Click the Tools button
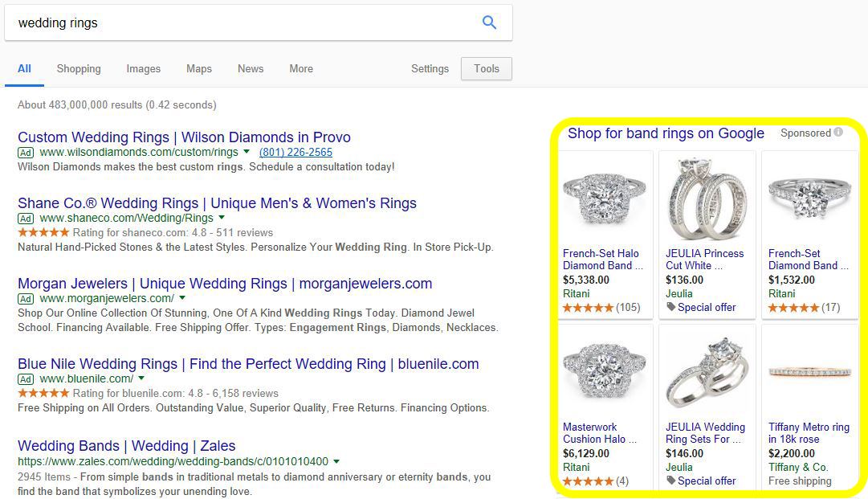The width and height of the screenshot is (868, 499). [x=487, y=68]
